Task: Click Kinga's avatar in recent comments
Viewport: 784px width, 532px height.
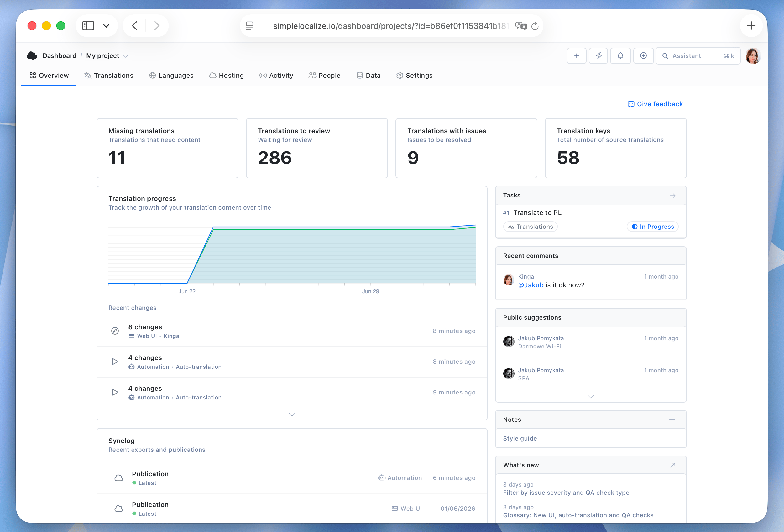Action: [x=508, y=280]
